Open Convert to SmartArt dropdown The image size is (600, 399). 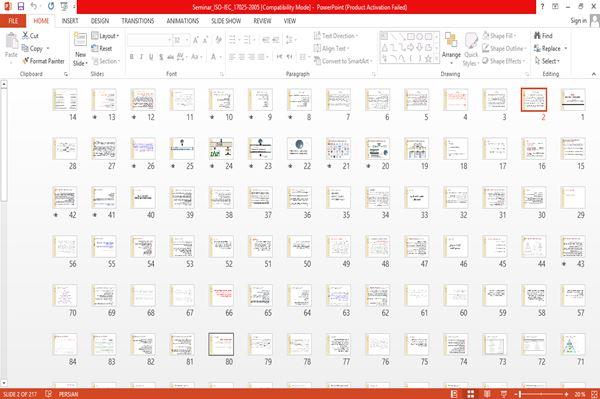(343, 61)
